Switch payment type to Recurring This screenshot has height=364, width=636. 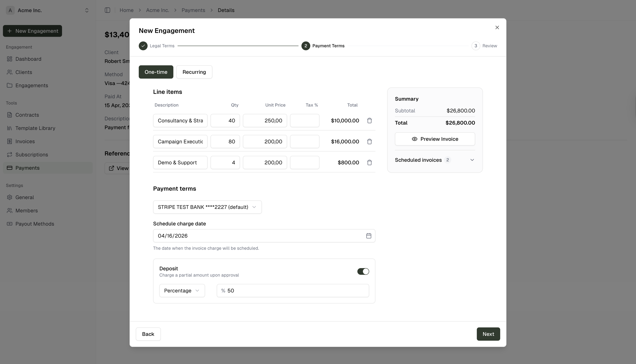coord(194,72)
